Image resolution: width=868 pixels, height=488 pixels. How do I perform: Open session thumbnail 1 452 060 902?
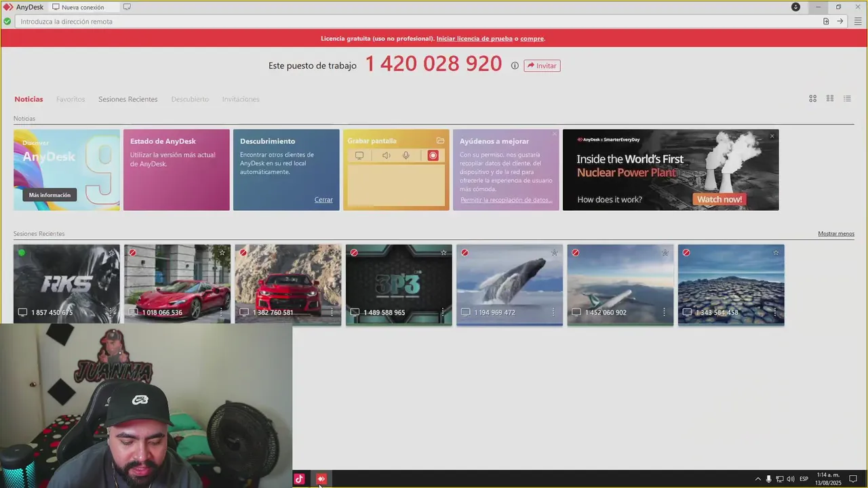(620, 285)
